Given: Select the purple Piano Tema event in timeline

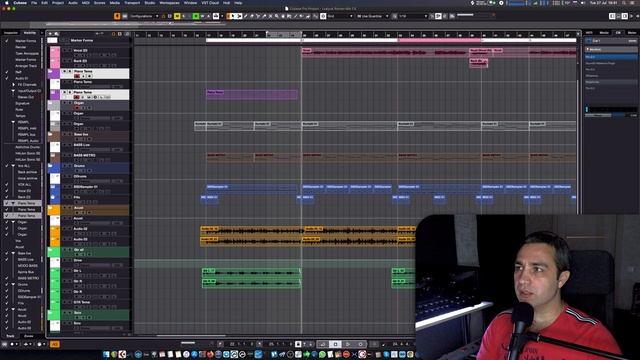Looking at the screenshot, I should [x=252, y=95].
